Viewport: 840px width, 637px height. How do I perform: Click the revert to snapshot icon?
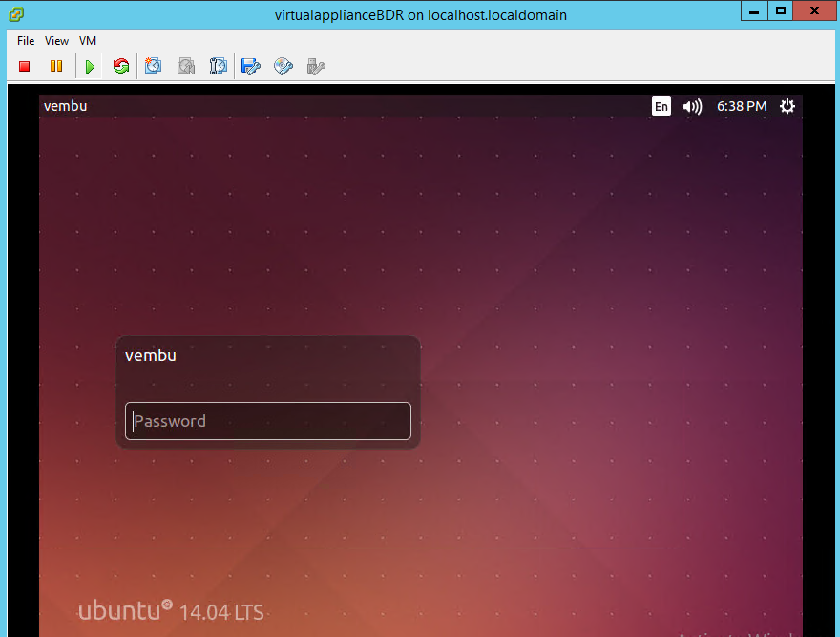point(186,66)
